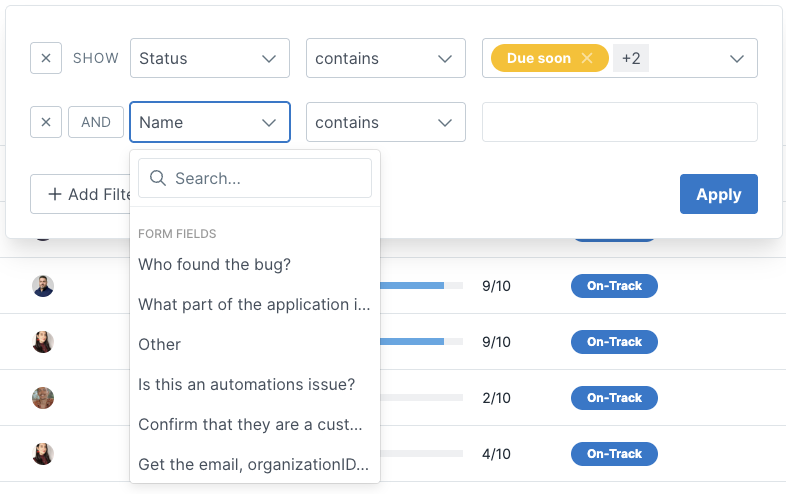Click the male avatar in first 9/10 row

43,286
